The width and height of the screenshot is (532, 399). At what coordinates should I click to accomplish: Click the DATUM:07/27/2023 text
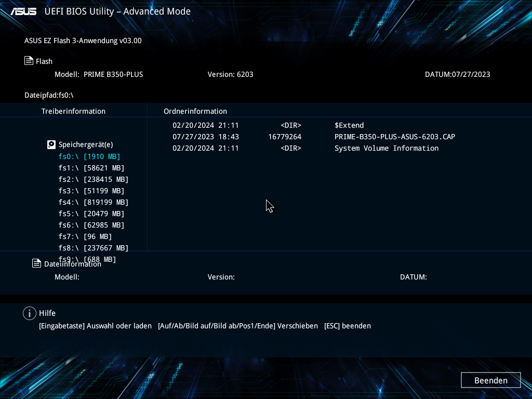[x=457, y=74]
